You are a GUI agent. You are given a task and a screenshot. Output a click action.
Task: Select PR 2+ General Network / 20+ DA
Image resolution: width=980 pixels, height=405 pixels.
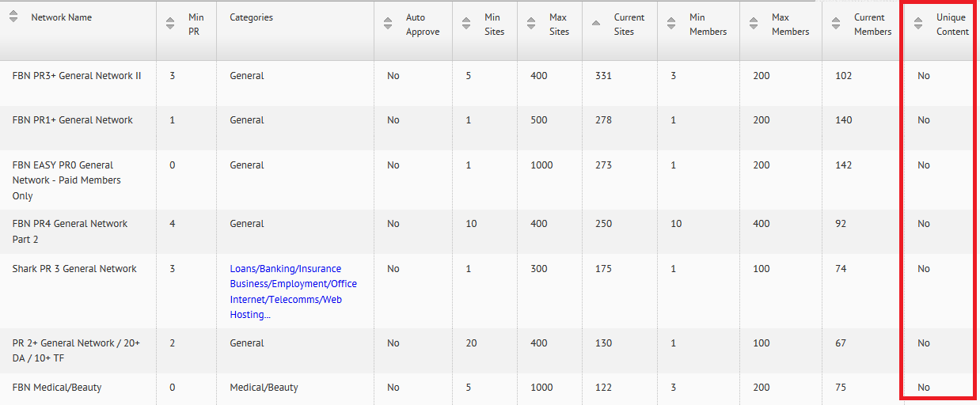76,350
